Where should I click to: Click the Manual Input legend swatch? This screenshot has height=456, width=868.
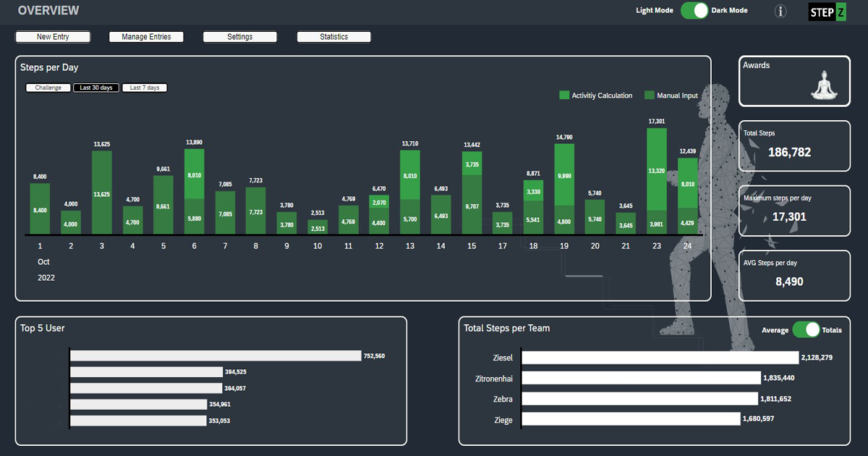click(650, 96)
